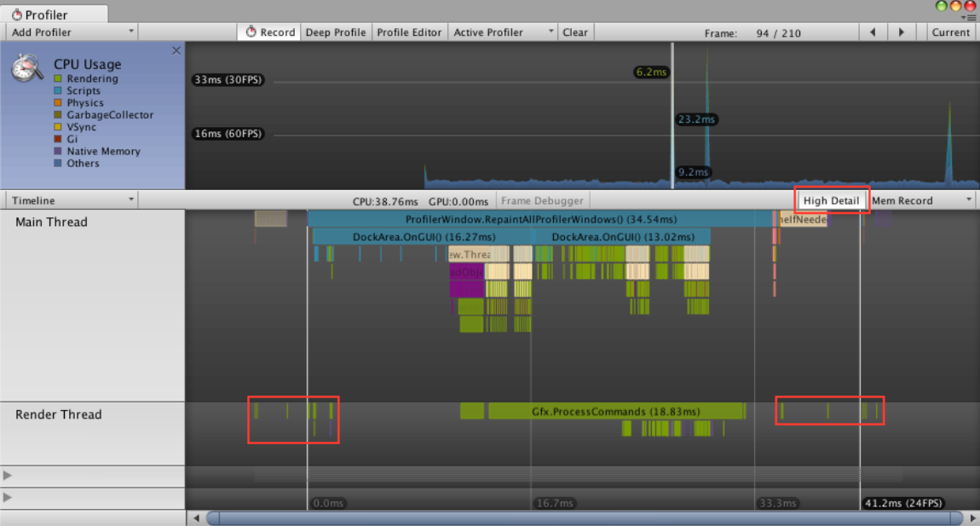Clear the profiler data
The image size is (980, 526).
point(575,32)
